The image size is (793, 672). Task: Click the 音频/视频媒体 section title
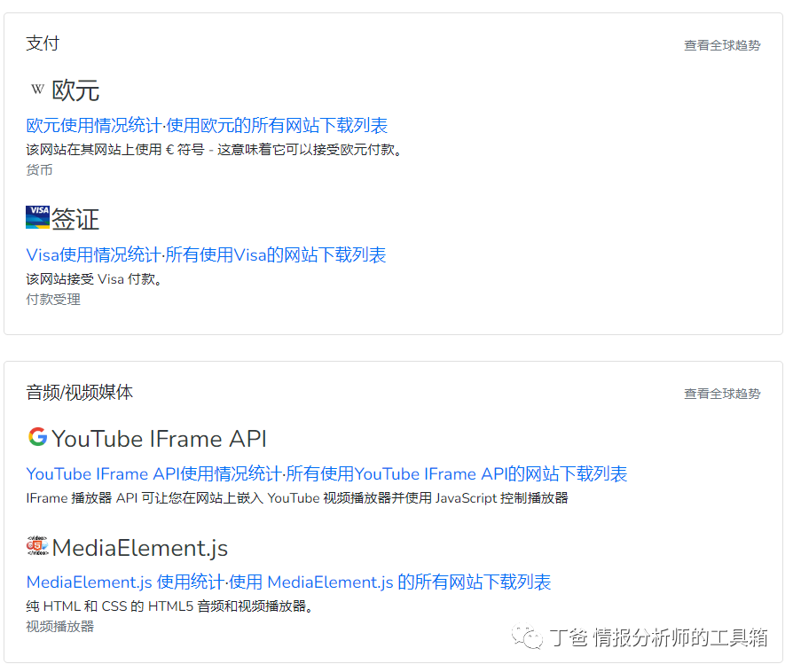click(x=80, y=393)
